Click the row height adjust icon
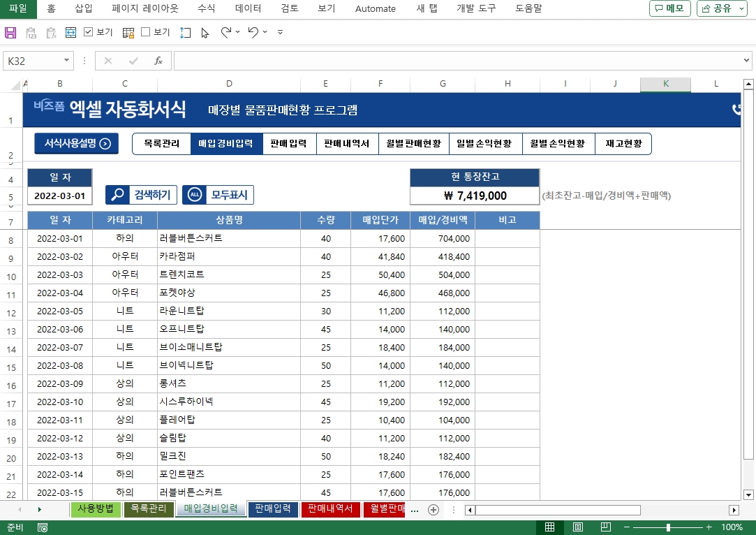The width and height of the screenshot is (756, 535). (x=185, y=32)
